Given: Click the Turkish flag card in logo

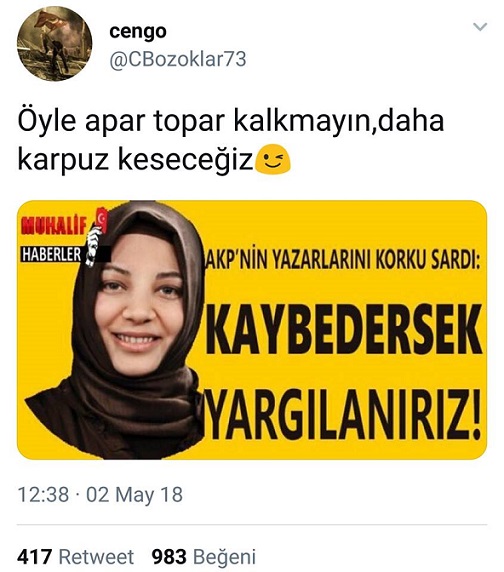Looking at the screenshot, I should coord(102,220).
